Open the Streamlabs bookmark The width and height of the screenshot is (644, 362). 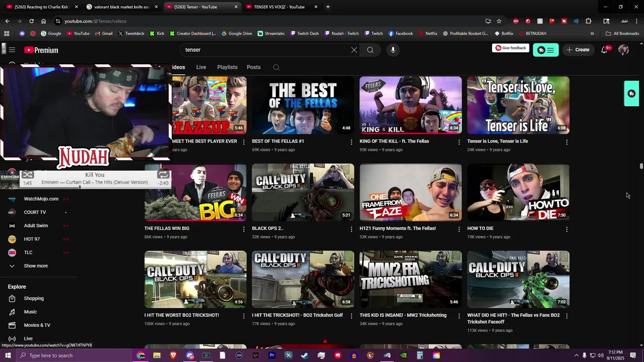point(271,34)
